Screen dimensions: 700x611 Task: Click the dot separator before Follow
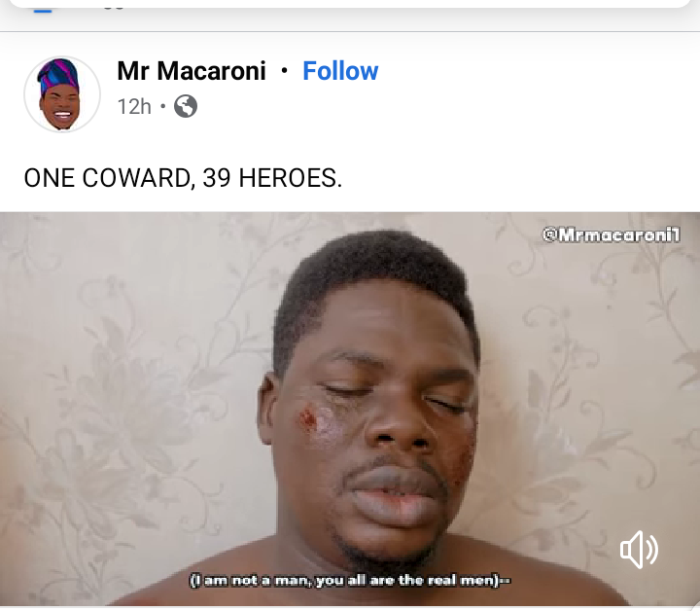[x=284, y=71]
